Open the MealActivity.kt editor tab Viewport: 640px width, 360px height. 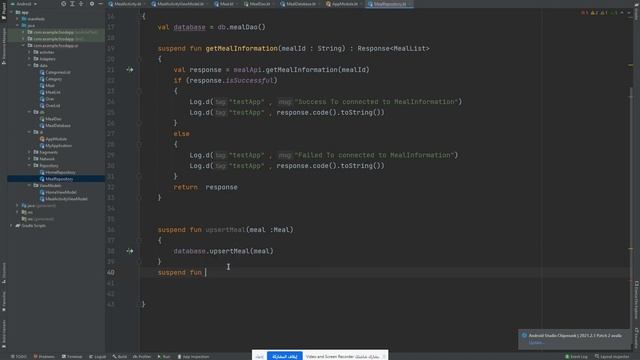click(x=127, y=4)
